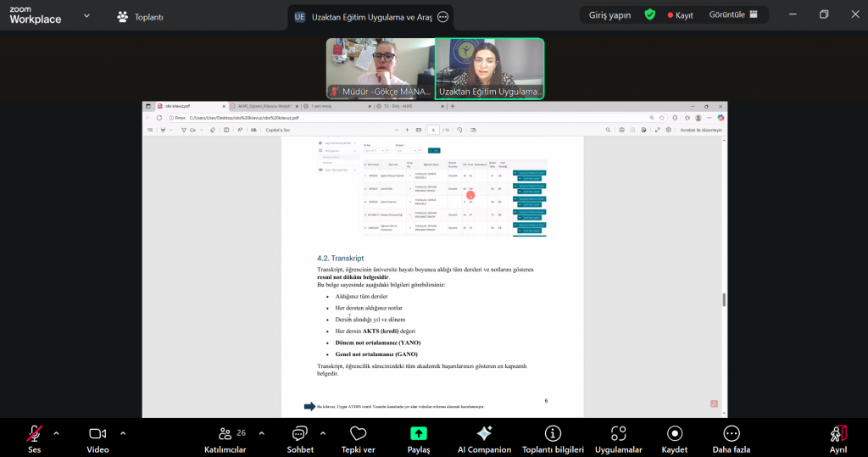The width and height of the screenshot is (868, 457).
Task: Click the Giriş yapın sign-in button
Action: [610, 15]
